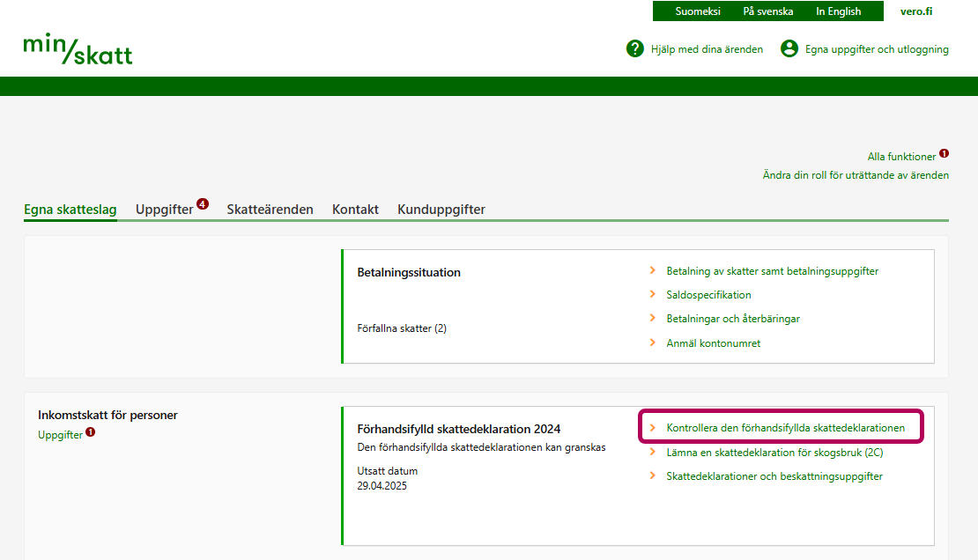Select the Kunduppgifter tab
978x560 pixels.
tap(441, 210)
